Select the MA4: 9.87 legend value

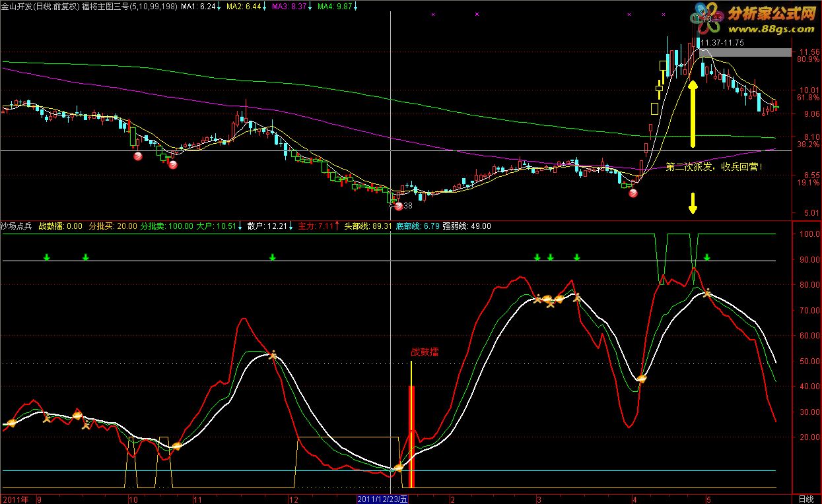(333, 5)
